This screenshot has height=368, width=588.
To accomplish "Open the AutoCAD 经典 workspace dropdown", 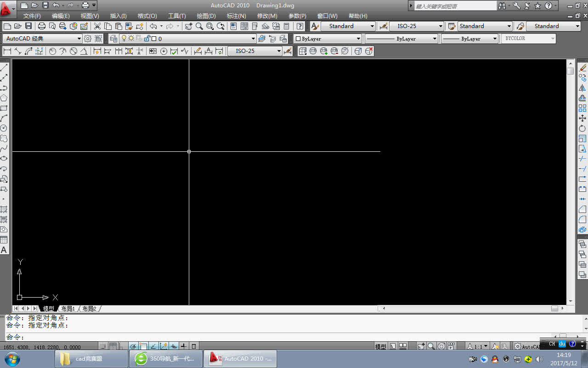I will tap(42, 39).
